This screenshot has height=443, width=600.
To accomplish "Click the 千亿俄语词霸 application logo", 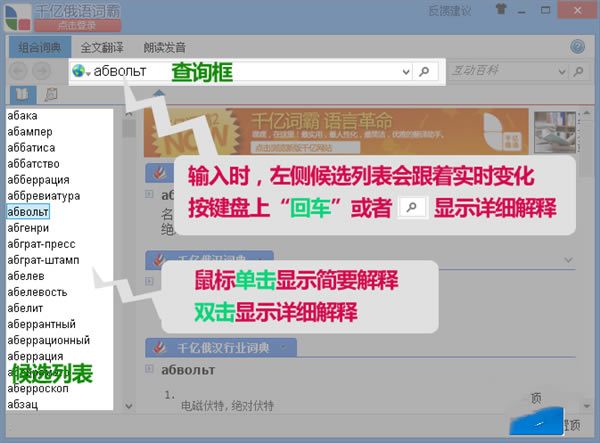I will [17, 18].
